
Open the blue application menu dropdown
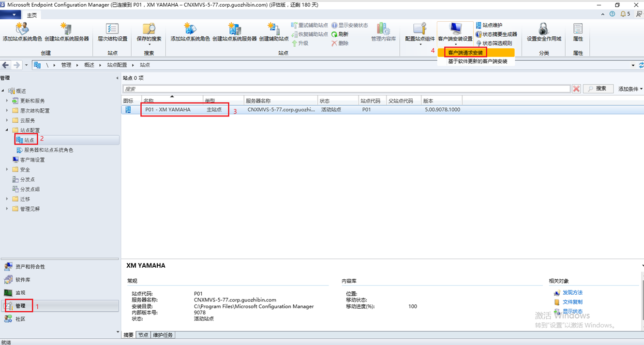11,15
